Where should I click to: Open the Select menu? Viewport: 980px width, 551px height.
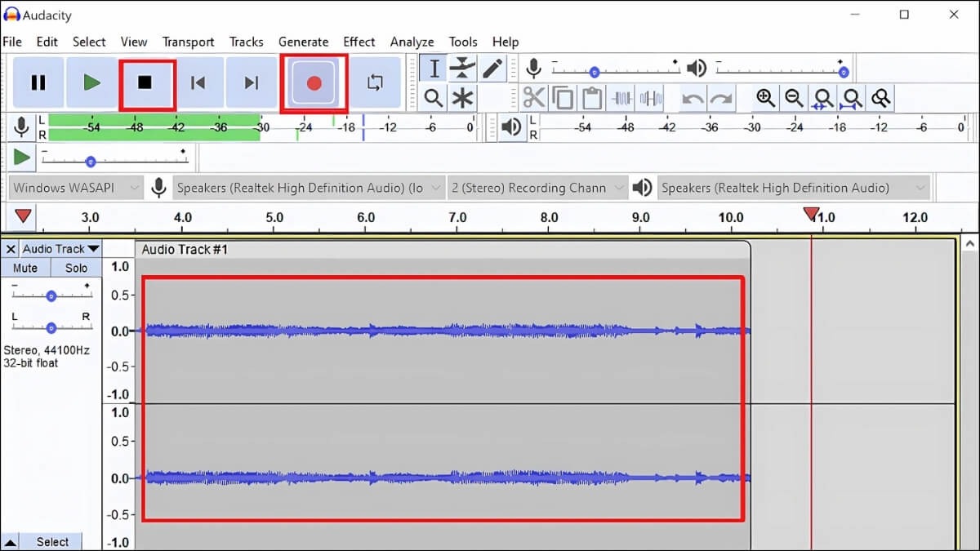tap(89, 42)
